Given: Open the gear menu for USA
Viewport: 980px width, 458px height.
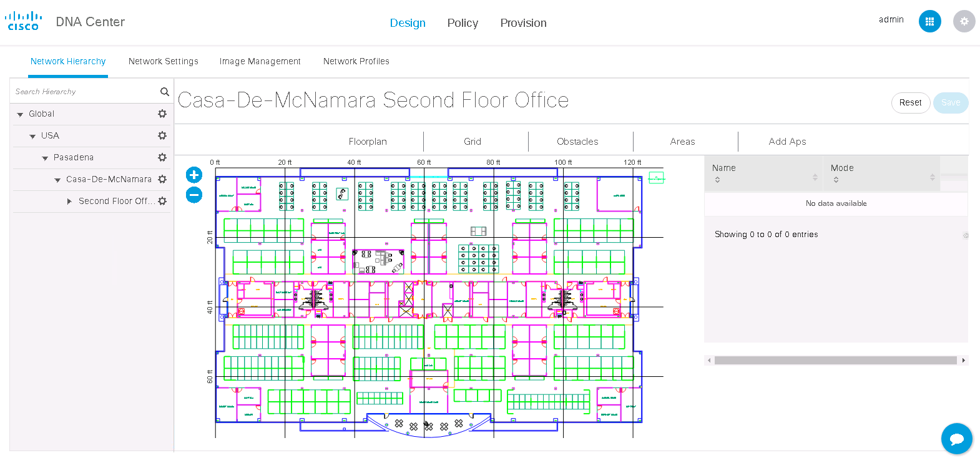Looking at the screenshot, I should [x=162, y=135].
